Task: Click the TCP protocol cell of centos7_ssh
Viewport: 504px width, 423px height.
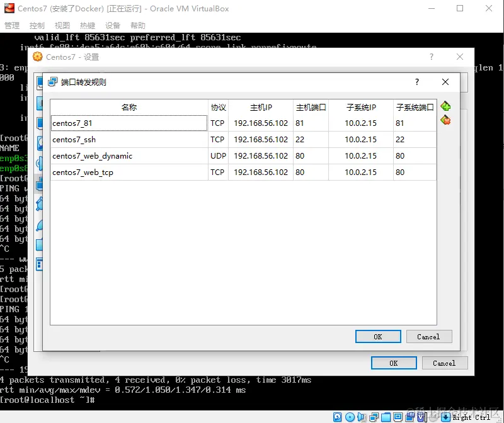Action: [217, 140]
